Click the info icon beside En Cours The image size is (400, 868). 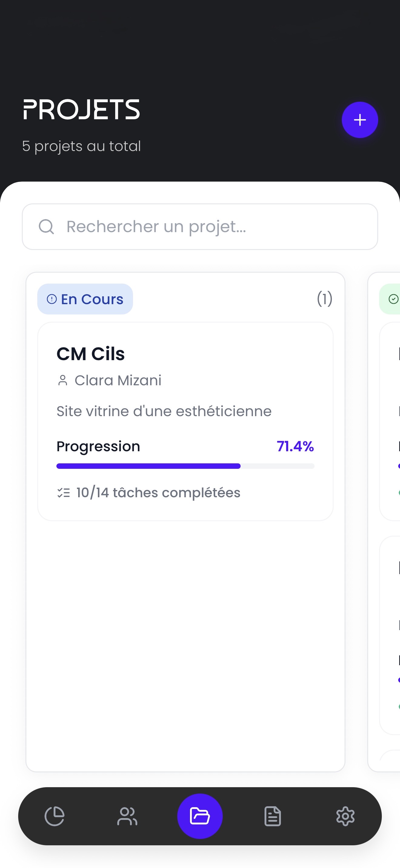[52, 299]
